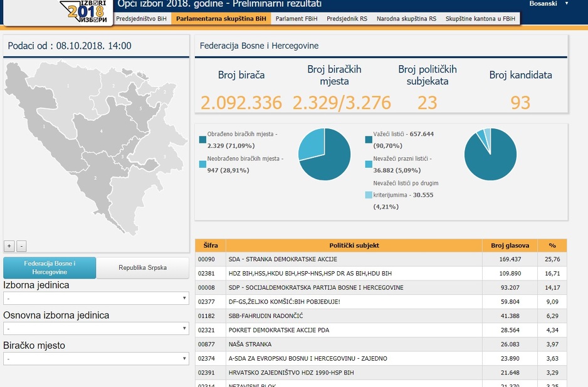Click the Važeći listići legend color swatch
Image resolution: width=588 pixels, height=387 pixels.
pos(368,140)
